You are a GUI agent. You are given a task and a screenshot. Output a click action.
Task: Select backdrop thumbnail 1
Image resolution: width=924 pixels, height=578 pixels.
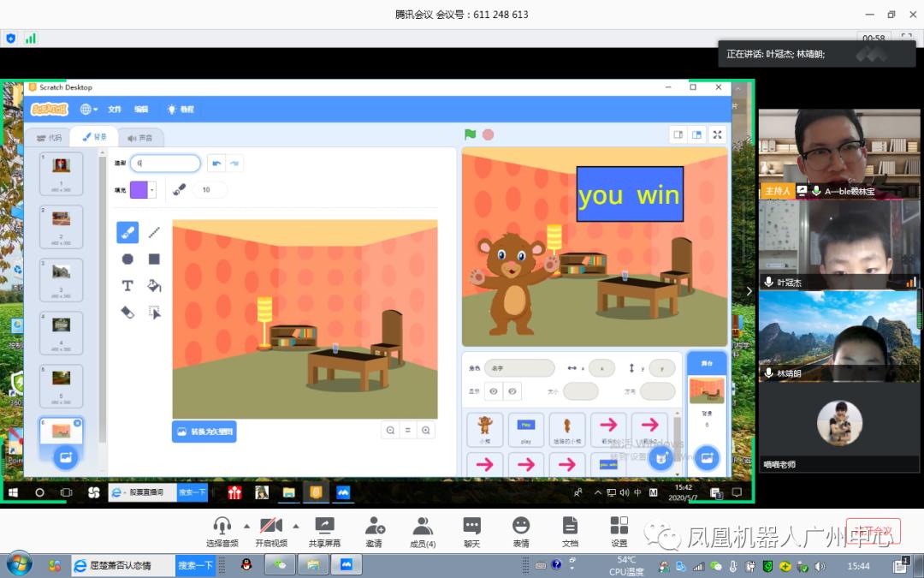click(x=62, y=173)
